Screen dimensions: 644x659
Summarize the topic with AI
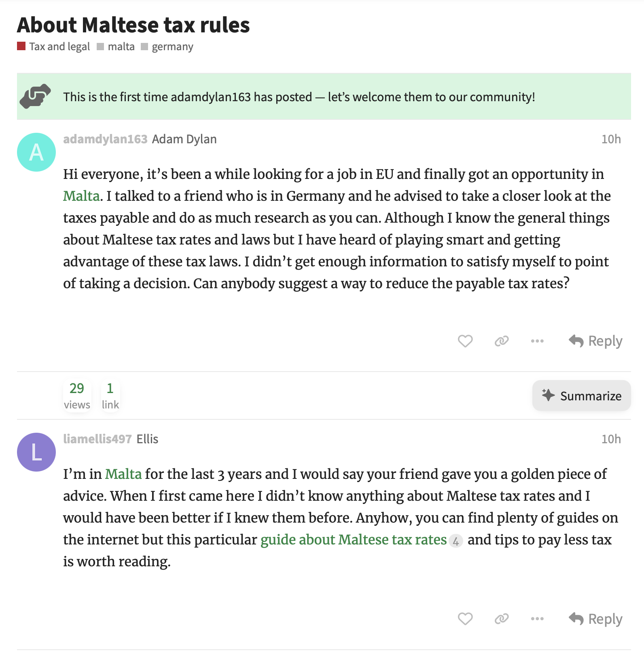581,395
